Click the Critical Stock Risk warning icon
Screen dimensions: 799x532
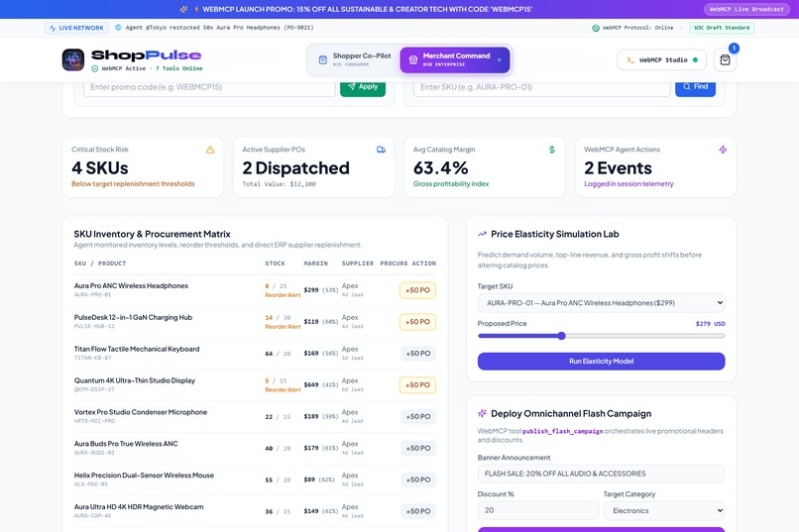[x=210, y=150]
